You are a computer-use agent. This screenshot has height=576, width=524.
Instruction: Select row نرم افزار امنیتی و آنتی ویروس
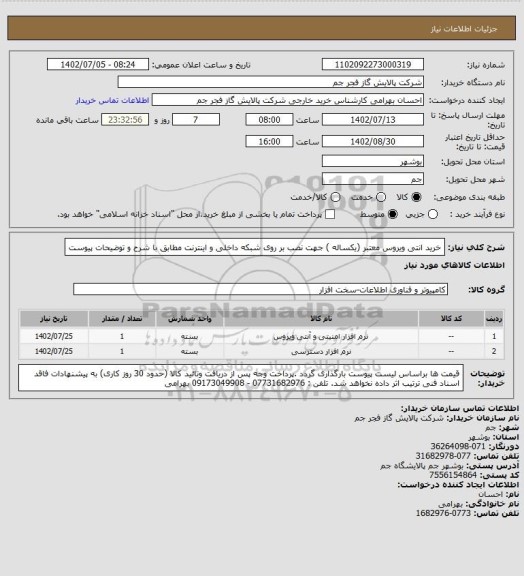click(x=262, y=336)
